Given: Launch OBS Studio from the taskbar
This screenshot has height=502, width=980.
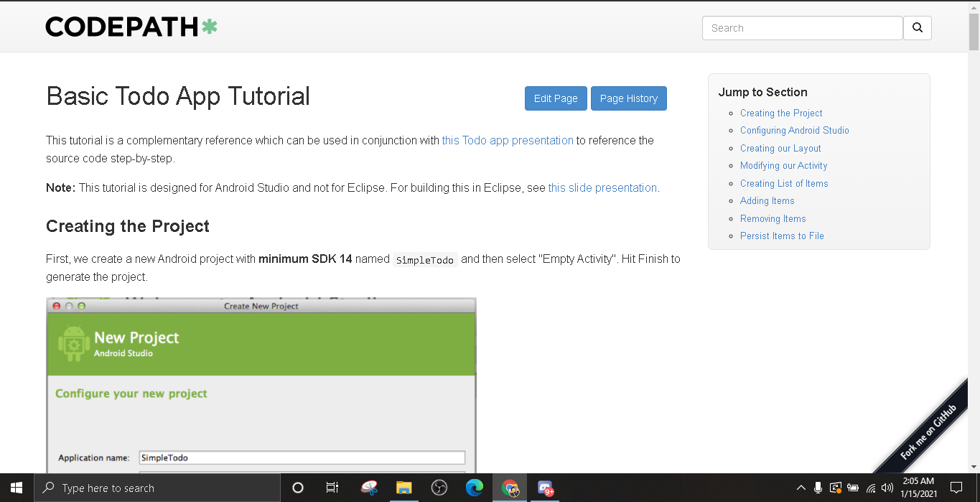Looking at the screenshot, I should (439, 488).
